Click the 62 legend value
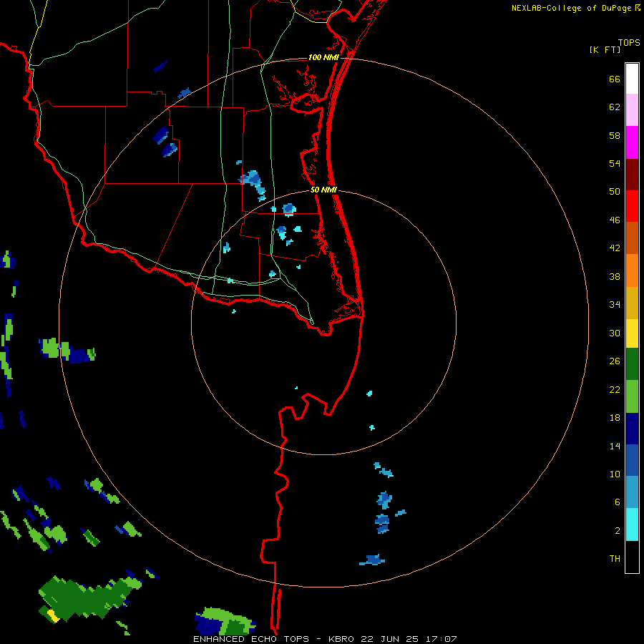 click(x=615, y=107)
